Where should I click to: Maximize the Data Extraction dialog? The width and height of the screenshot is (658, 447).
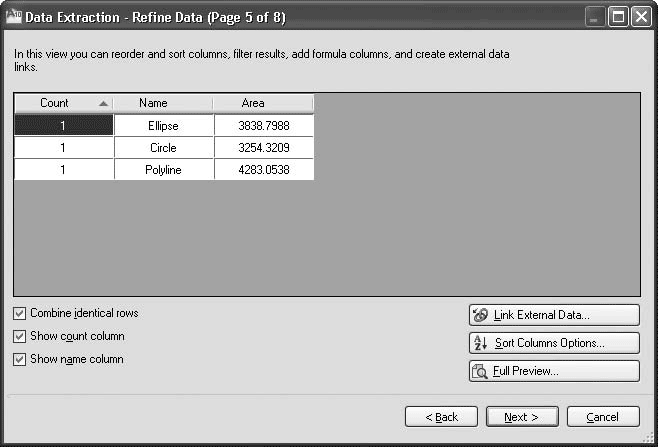click(x=618, y=17)
